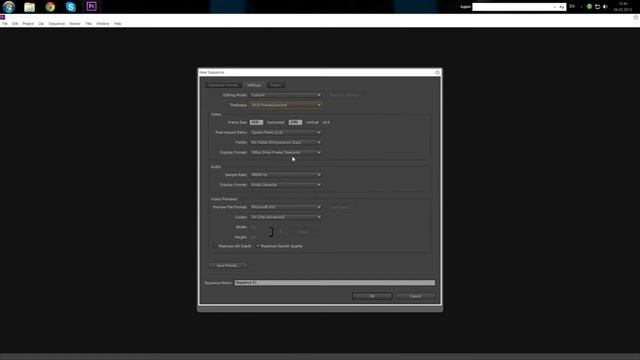This screenshot has height=360, width=640.
Task: Click the vertical frame size field
Action: pos(295,122)
